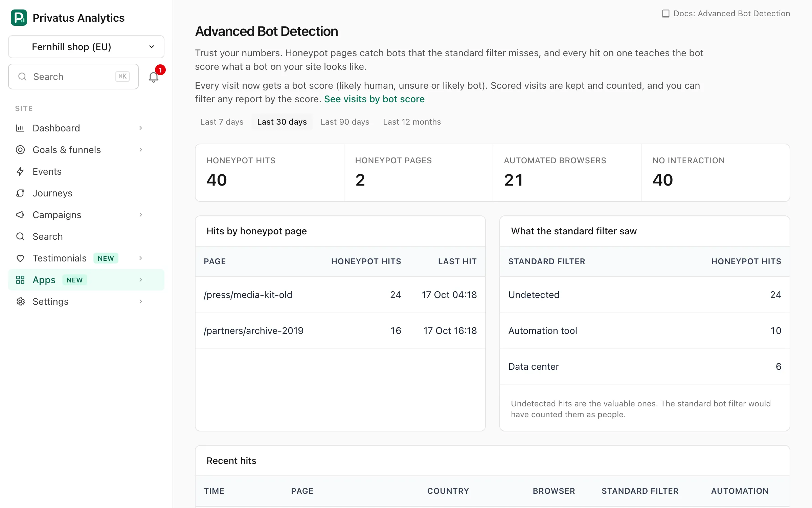Click the magnifier icon beside Search nav item
The image size is (812, 508).
coord(20,236)
